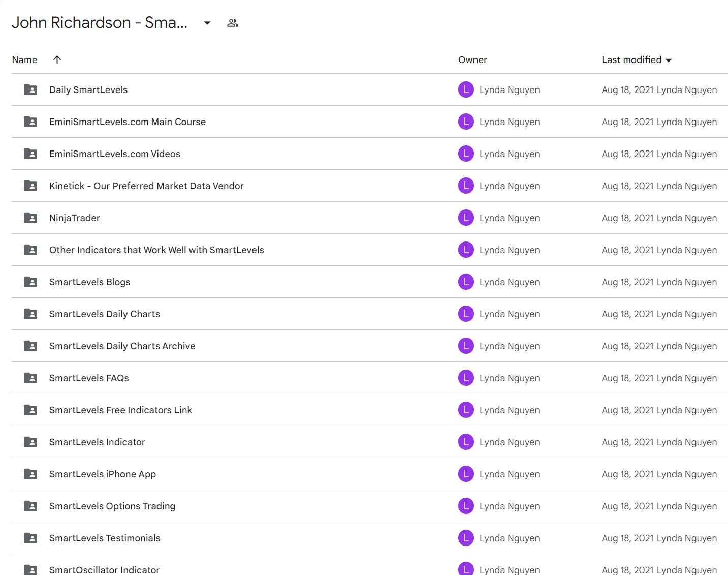Select EminiSmartLevels.com Videos name

tap(115, 154)
